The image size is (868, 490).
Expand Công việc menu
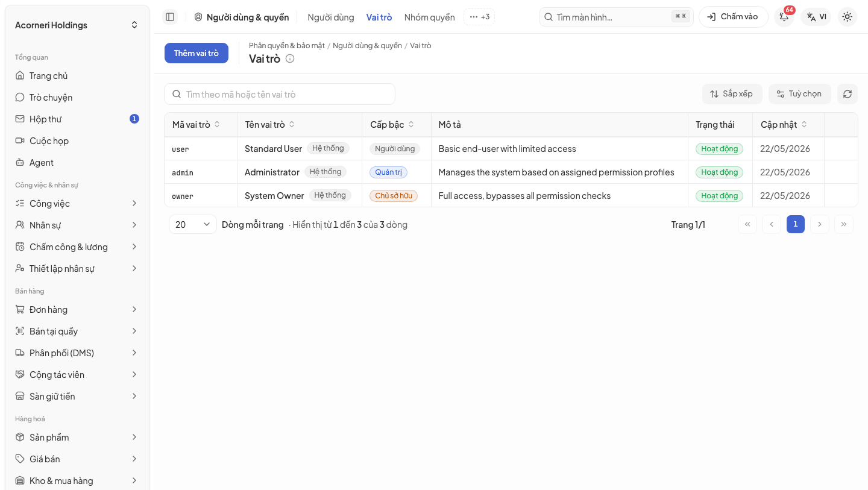coord(77,204)
